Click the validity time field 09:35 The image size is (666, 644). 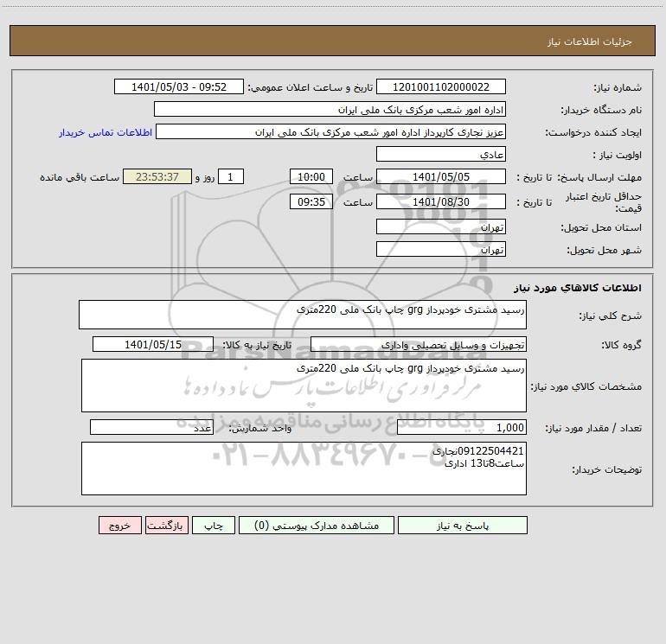tap(311, 201)
